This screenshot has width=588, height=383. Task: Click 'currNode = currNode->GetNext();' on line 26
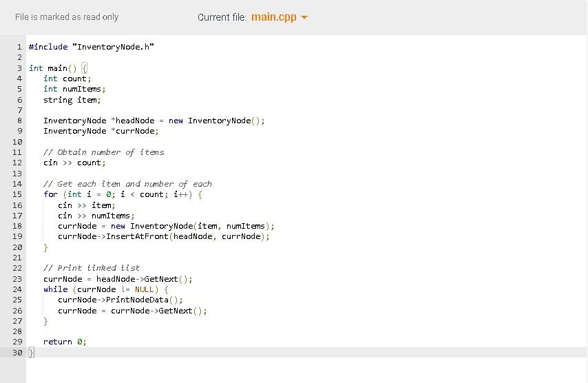coord(132,311)
